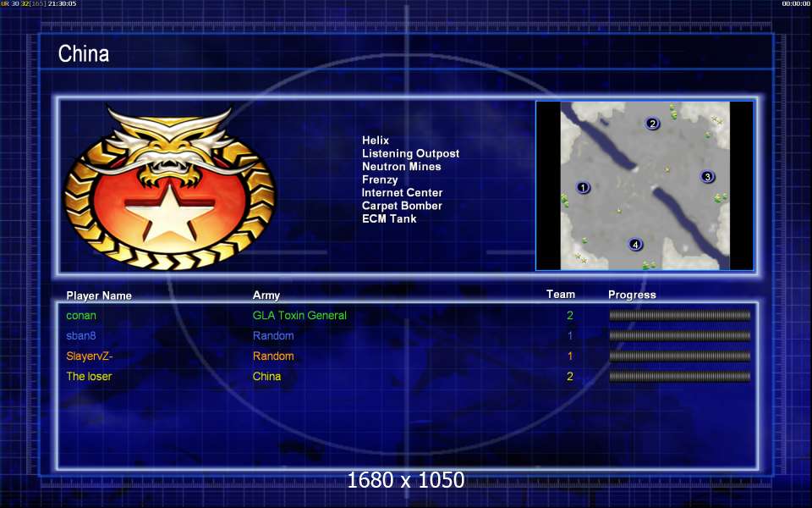Viewport: 812px width, 508px height.
Task: Select the Helix unit entry
Action: coord(376,140)
